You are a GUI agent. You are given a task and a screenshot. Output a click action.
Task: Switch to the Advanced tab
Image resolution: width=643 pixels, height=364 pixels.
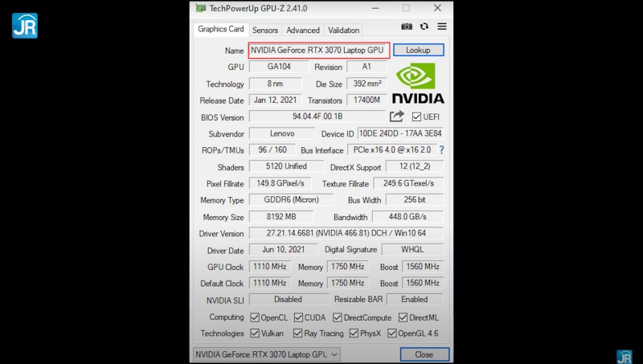point(303,30)
